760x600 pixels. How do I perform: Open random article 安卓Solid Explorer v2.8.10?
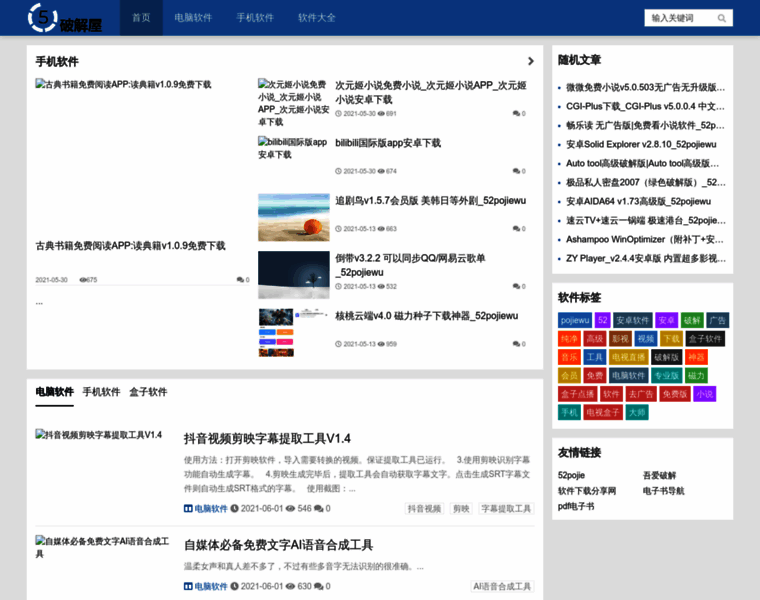641,144
